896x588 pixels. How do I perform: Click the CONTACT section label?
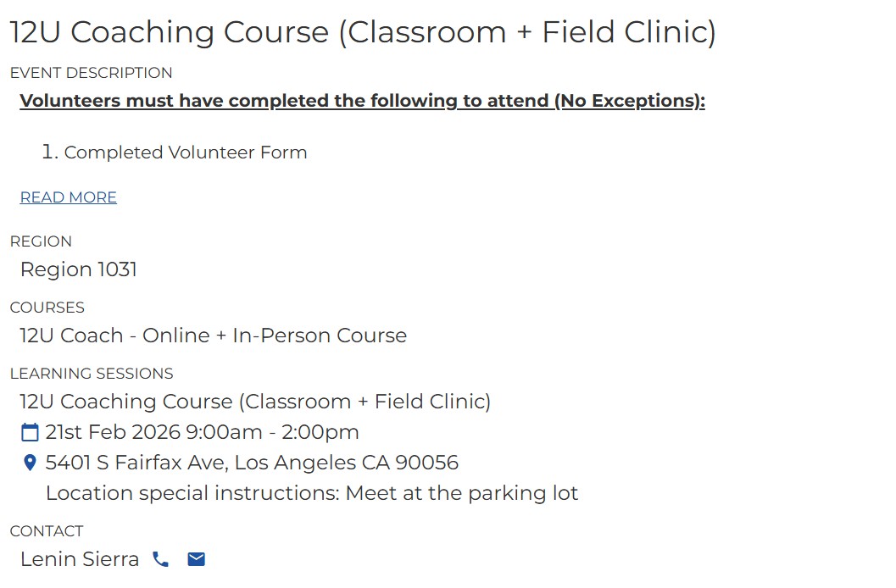[47, 531]
